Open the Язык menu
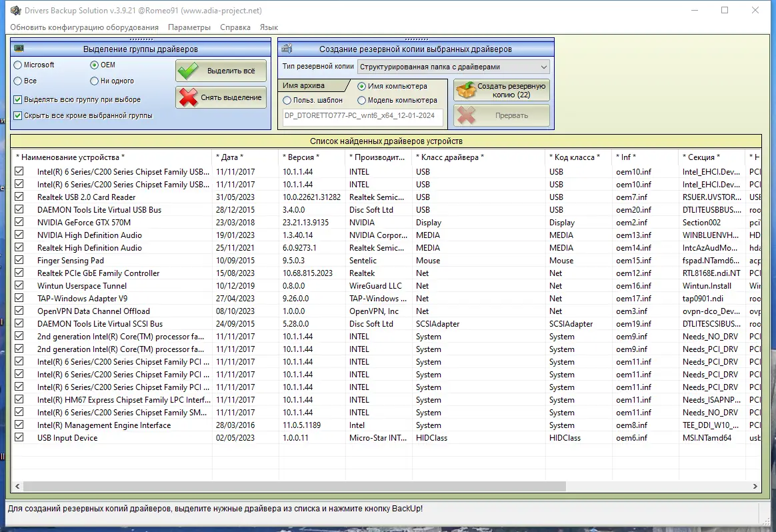 pos(269,27)
